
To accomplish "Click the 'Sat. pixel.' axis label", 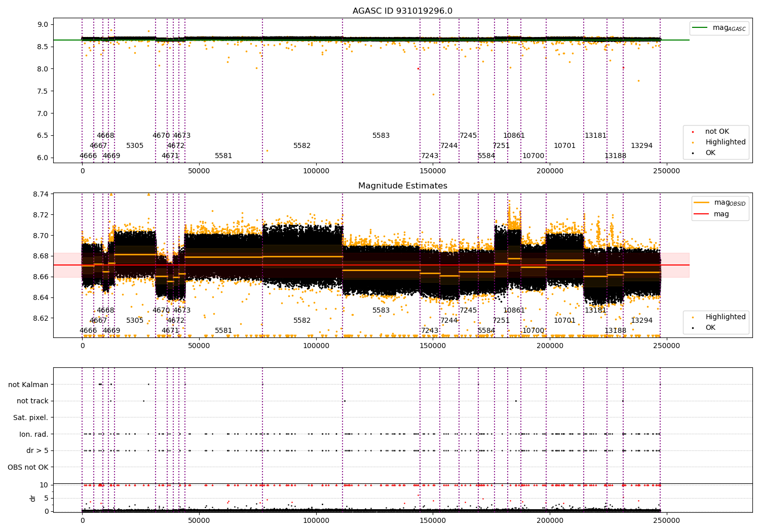I will click(31, 417).
